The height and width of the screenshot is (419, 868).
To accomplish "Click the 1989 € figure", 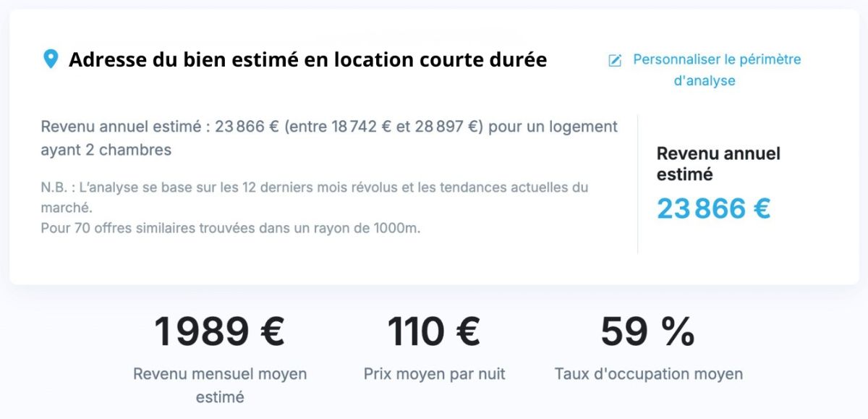I will [x=219, y=331].
